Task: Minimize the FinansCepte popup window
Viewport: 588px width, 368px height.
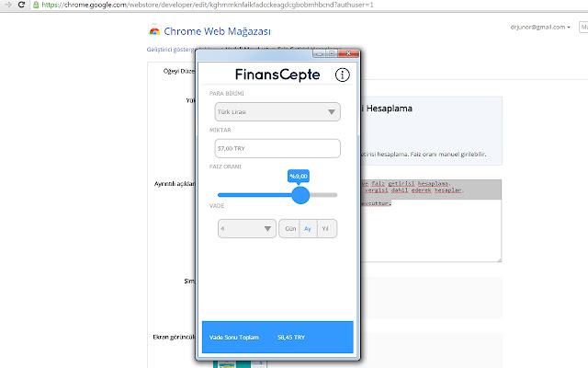Action: point(319,53)
